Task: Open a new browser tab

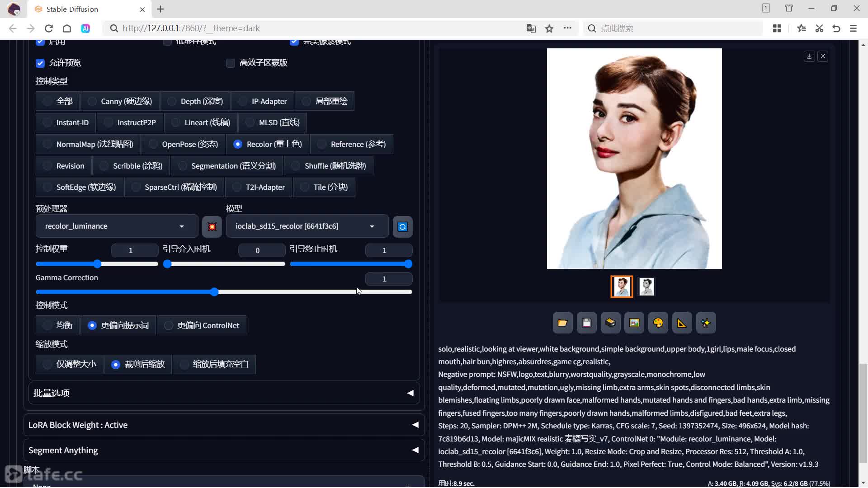Action: pos(160,9)
